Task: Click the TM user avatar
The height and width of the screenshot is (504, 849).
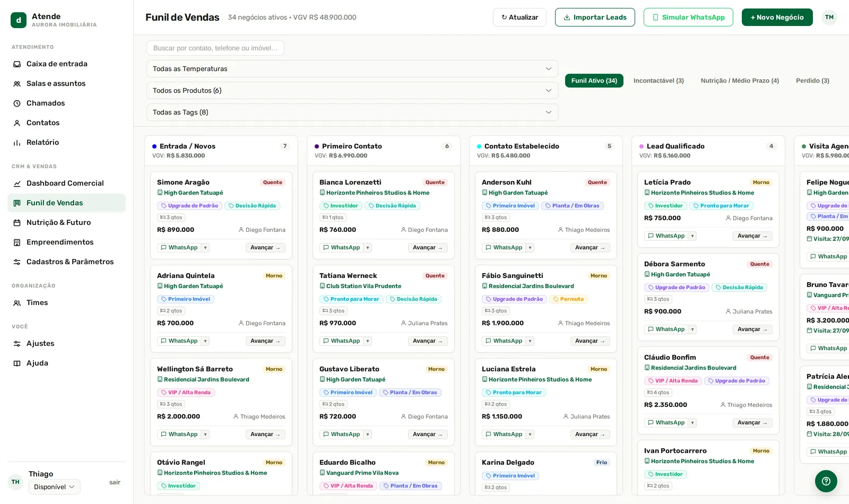Action: click(829, 18)
